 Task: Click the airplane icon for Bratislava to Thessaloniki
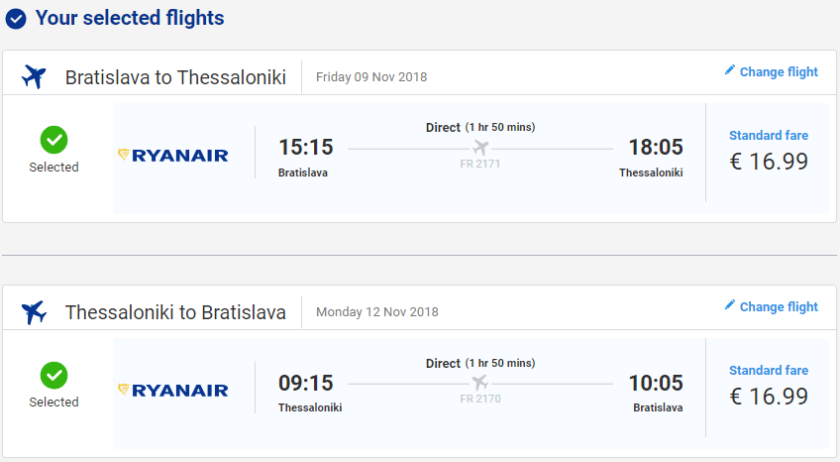[x=34, y=77]
